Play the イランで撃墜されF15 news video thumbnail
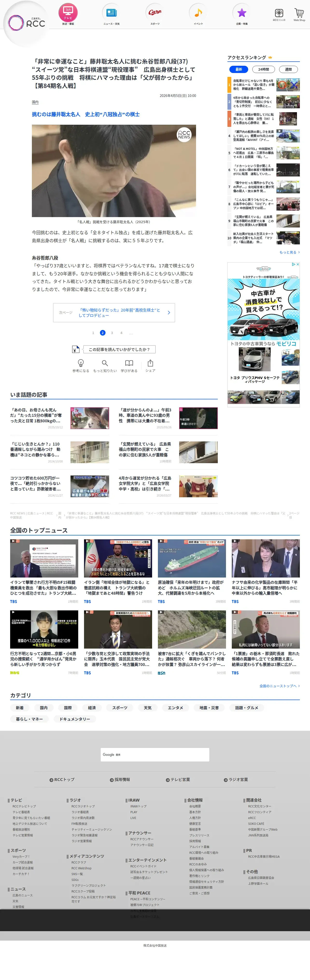Viewport: 310px width, 980px height. click(x=44, y=558)
